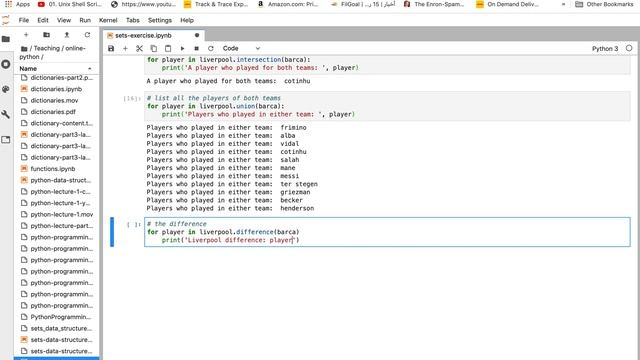Open the File menu
640x360 pixels.
24,20
